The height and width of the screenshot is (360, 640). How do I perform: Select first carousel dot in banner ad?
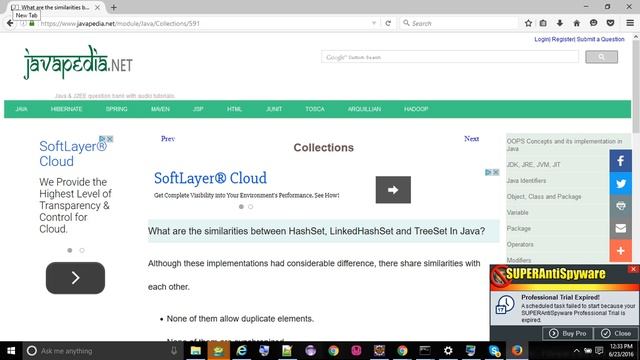[241, 207]
